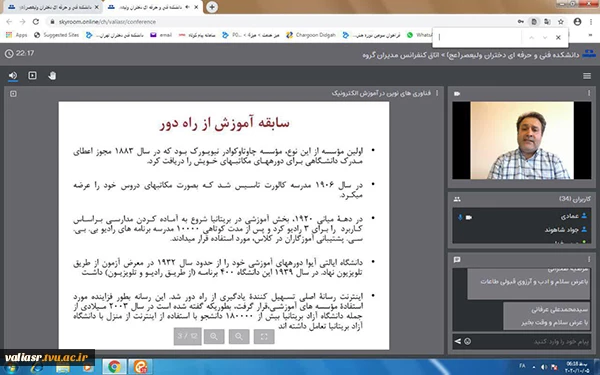Click the saved-password key icon in the address bar
Viewport: 600px width, 375px height.
coord(520,22)
